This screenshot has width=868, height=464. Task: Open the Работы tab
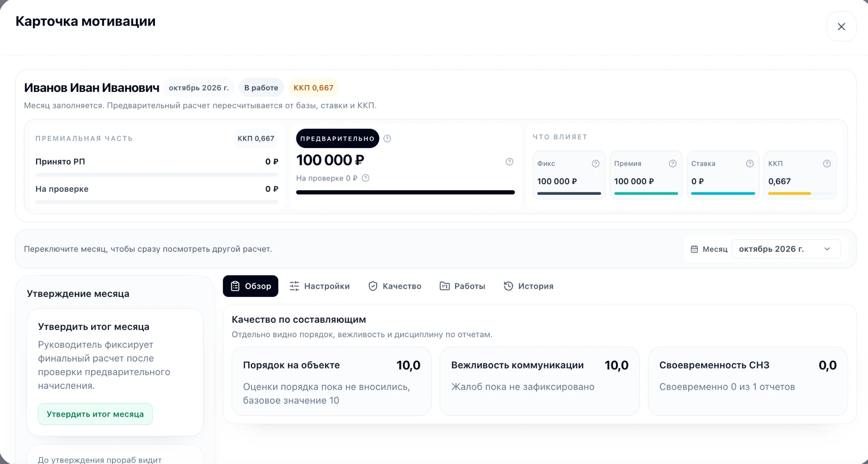(462, 286)
